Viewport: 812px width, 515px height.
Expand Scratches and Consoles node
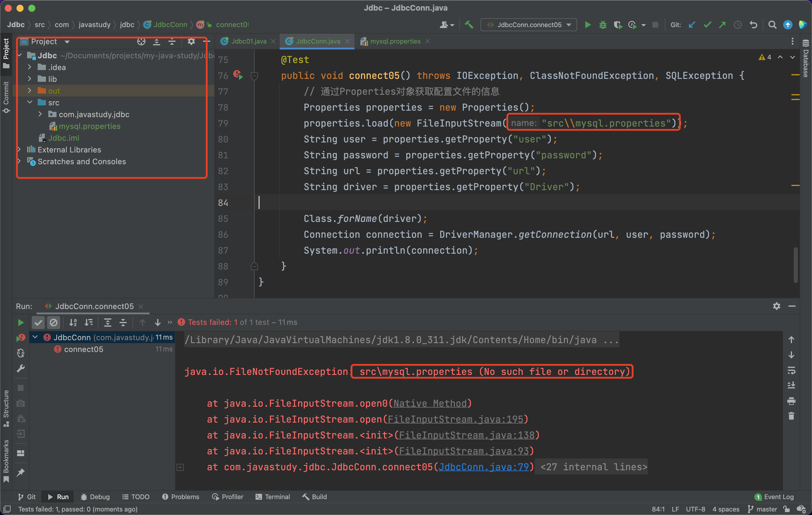(x=19, y=162)
